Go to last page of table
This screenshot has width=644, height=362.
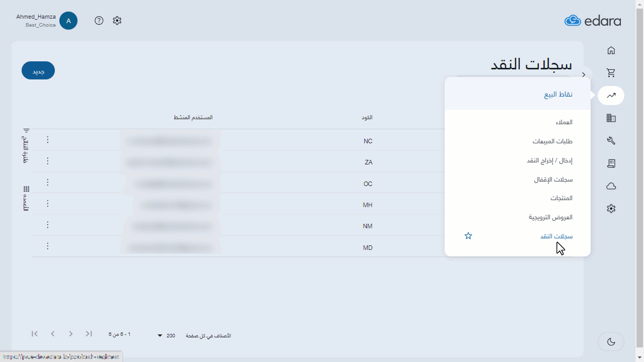pyautogui.click(x=89, y=334)
